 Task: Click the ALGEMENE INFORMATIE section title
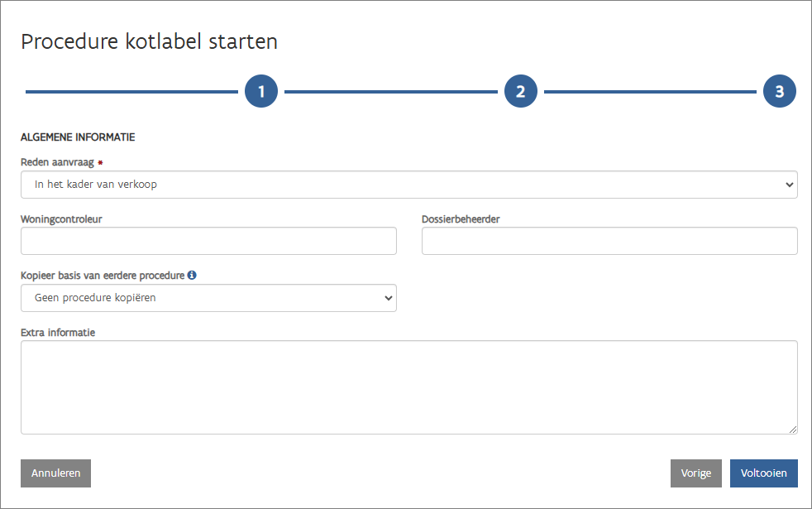(x=78, y=137)
